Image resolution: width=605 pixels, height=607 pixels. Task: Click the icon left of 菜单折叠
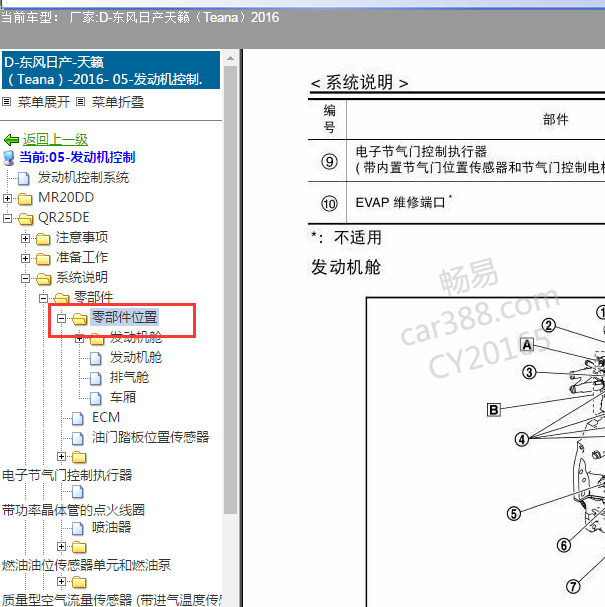click(x=80, y=102)
